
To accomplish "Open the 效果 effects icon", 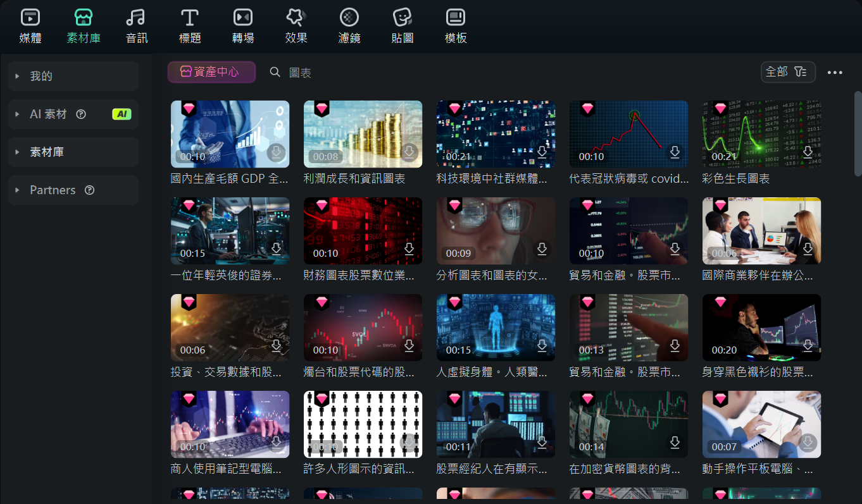I will click(296, 26).
